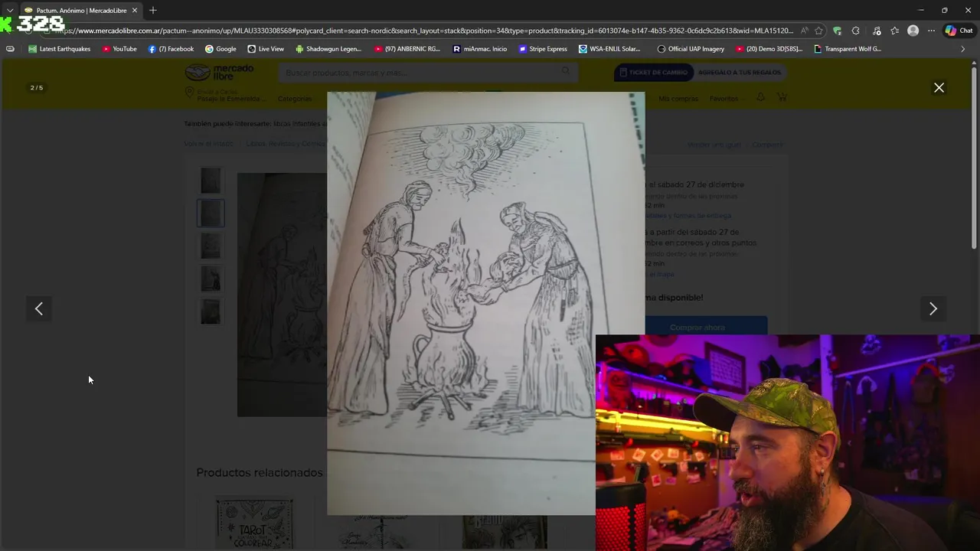Open the Transparent Wolf G... bookmark
The image size is (980, 551).
pos(848,49)
